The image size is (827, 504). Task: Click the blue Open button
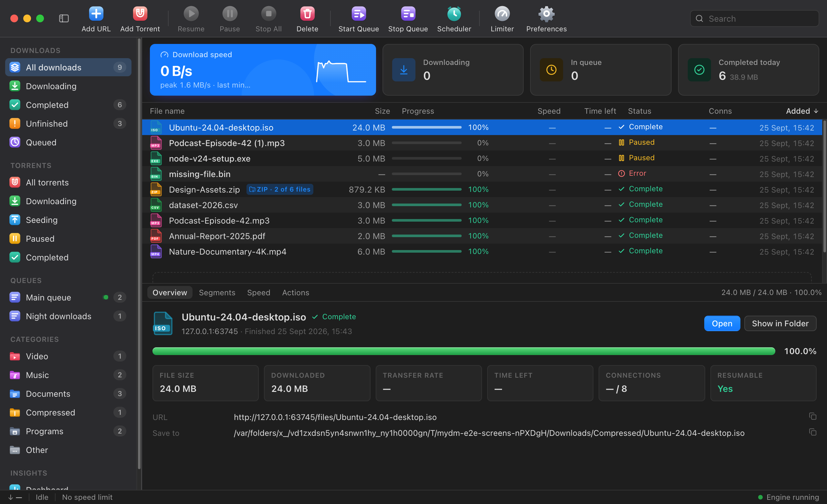(x=722, y=323)
